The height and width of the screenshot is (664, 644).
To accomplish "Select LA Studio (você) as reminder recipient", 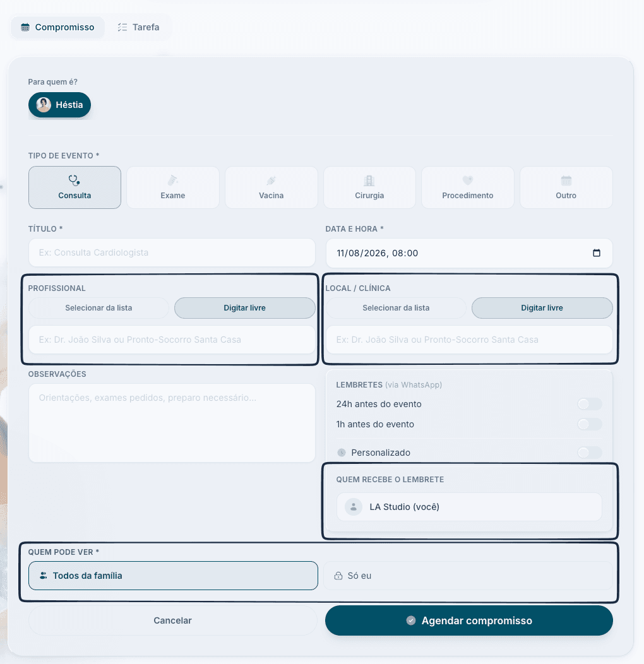I will click(470, 507).
